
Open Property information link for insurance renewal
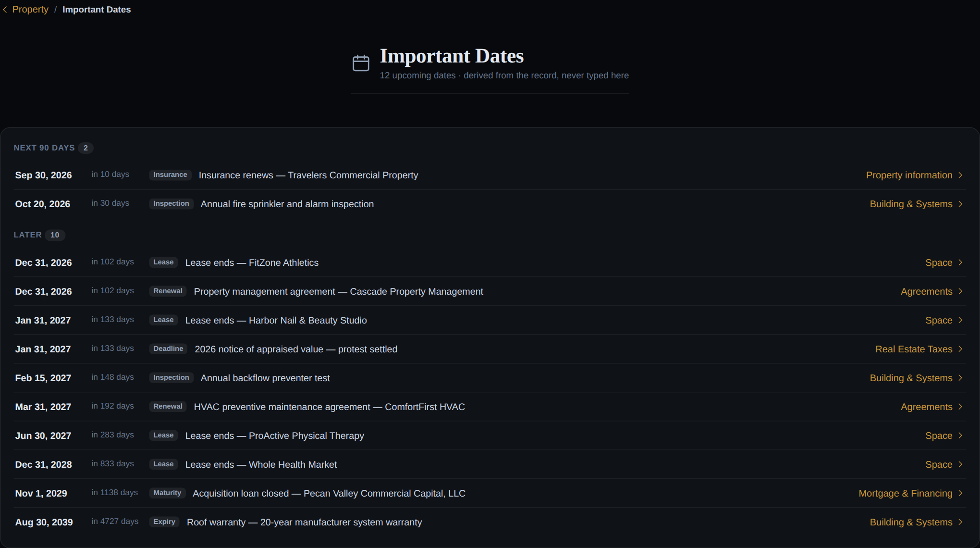point(909,175)
